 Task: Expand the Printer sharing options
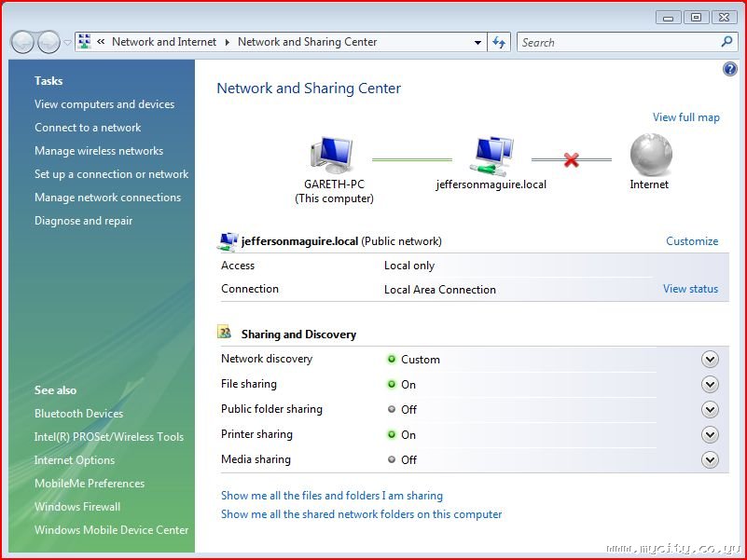[x=710, y=435]
